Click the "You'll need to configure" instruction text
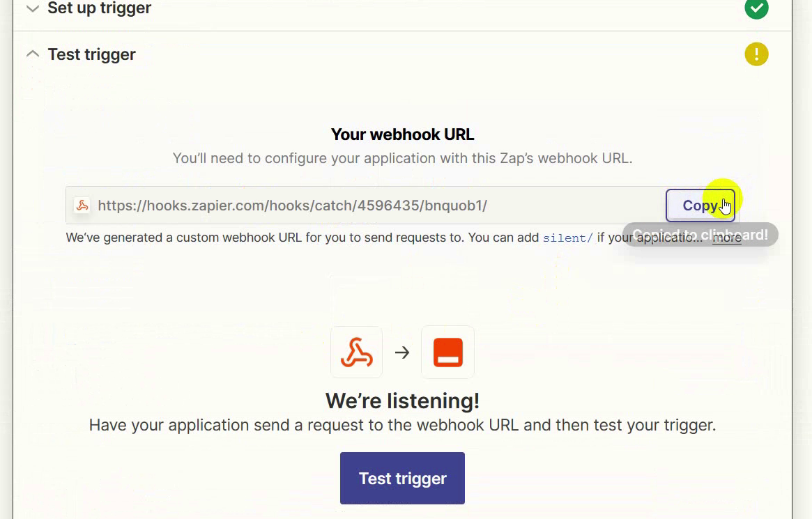The height and width of the screenshot is (519, 812). [x=402, y=158]
